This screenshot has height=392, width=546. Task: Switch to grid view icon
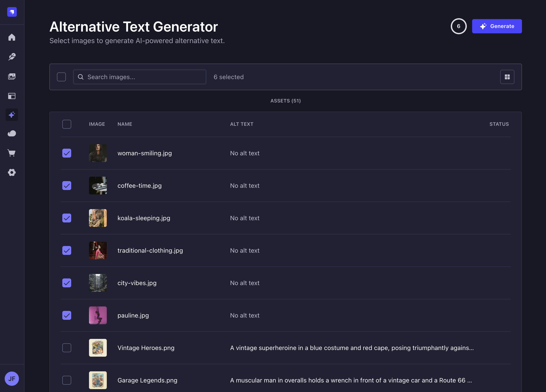point(507,77)
